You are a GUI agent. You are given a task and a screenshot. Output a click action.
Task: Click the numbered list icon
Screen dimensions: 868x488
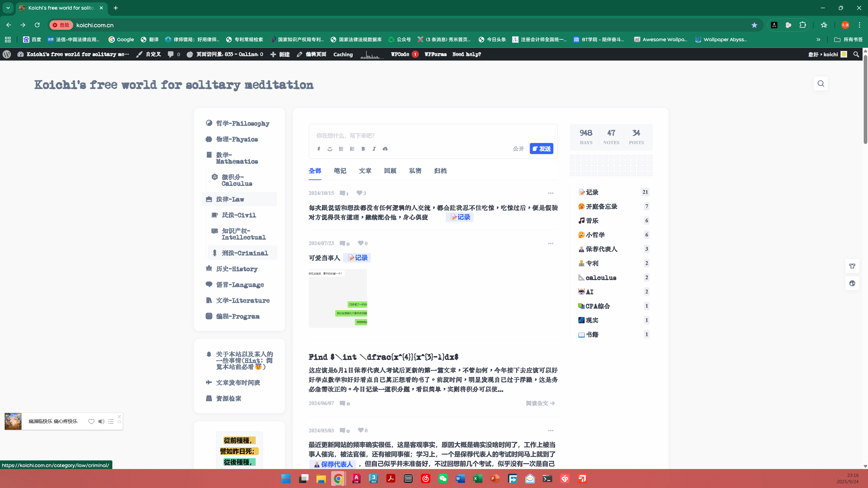pos(352,148)
